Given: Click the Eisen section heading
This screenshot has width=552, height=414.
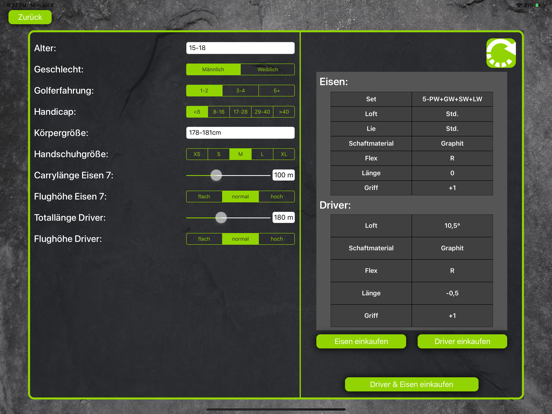Looking at the screenshot, I should pos(333,82).
